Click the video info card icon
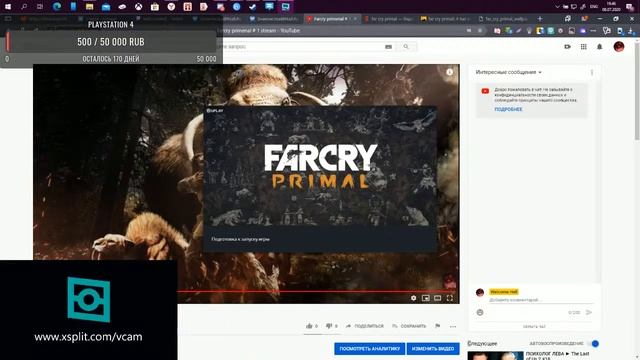 pos(449,72)
